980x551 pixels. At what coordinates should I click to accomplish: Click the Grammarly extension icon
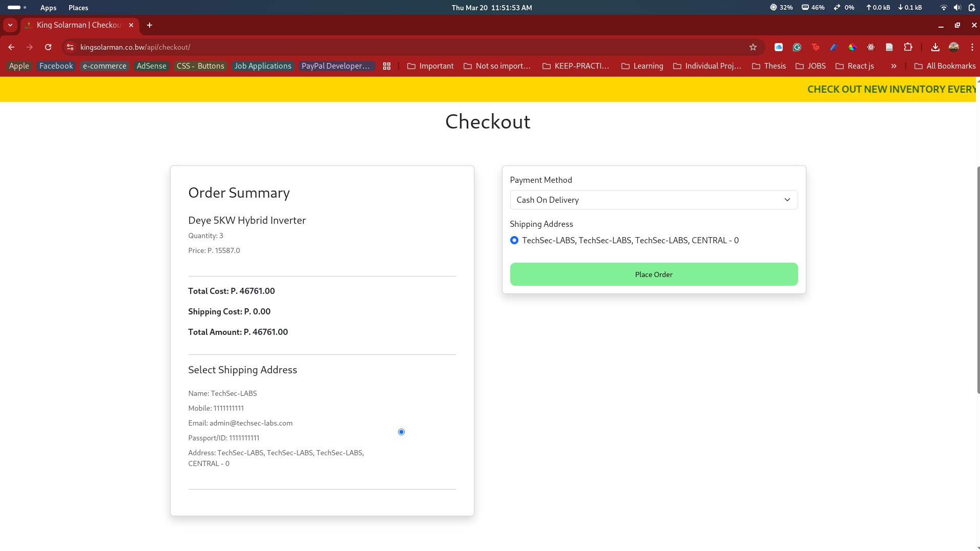(x=797, y=47)
